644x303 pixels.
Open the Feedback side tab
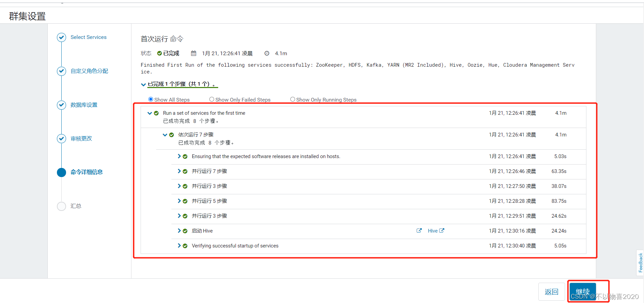pos(640,263)
